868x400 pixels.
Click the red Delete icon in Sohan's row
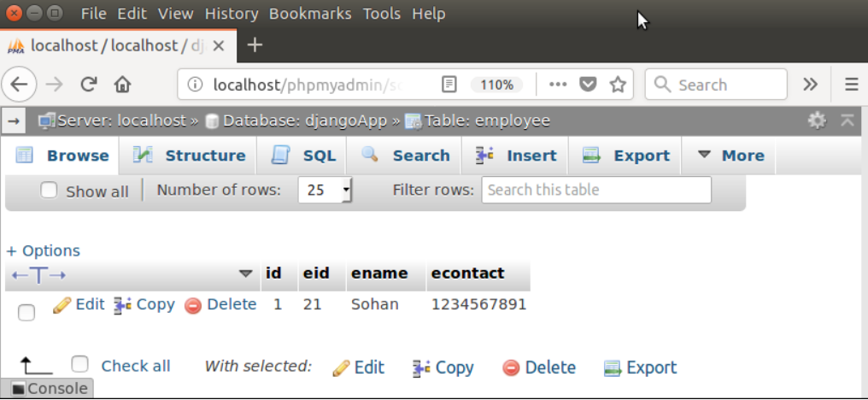(x=192, y=305)
